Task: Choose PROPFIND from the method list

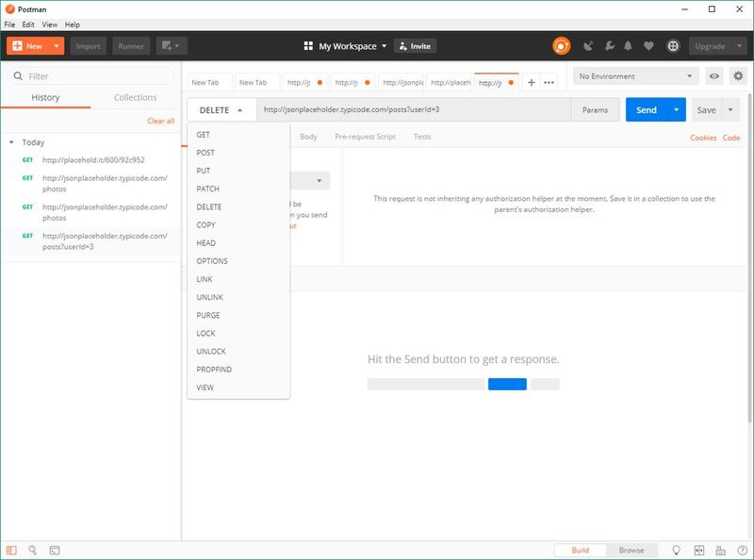Action: [238, 369]
